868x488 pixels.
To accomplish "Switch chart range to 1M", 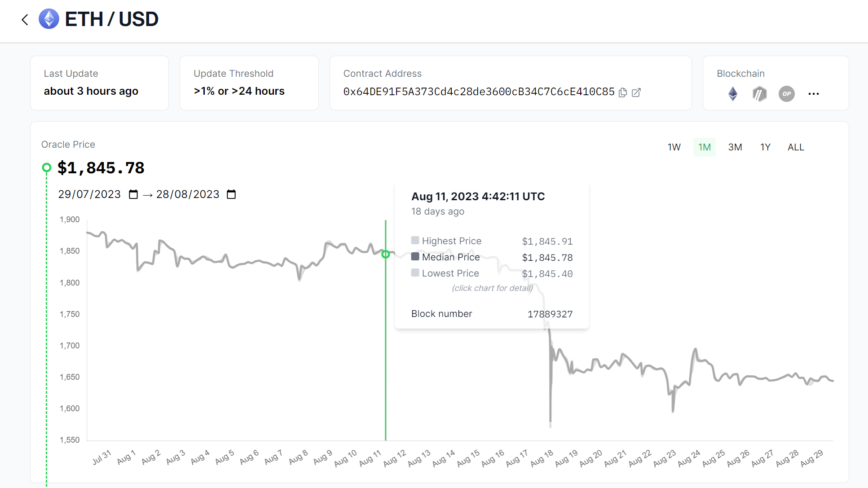I will pyautogui.click(x=705, y=147).
